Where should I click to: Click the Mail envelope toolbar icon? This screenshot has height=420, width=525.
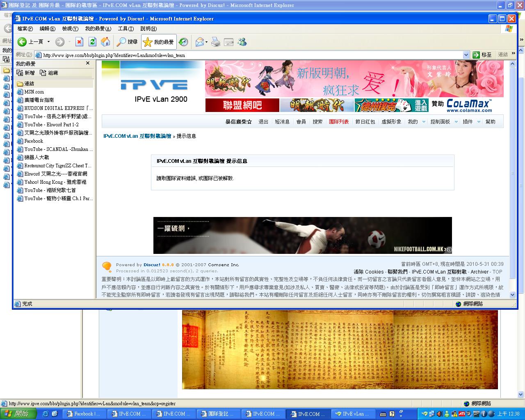click(x=200, y=42)
